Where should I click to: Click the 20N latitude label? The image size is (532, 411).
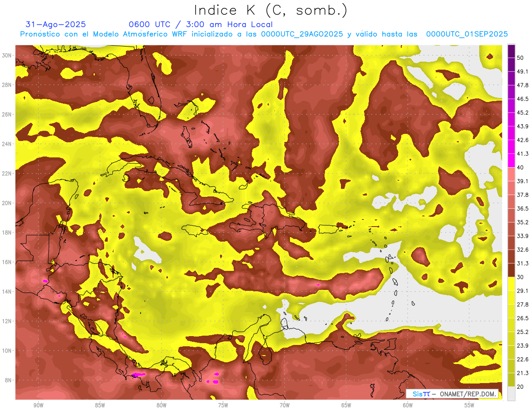click(x=7, y=203)
